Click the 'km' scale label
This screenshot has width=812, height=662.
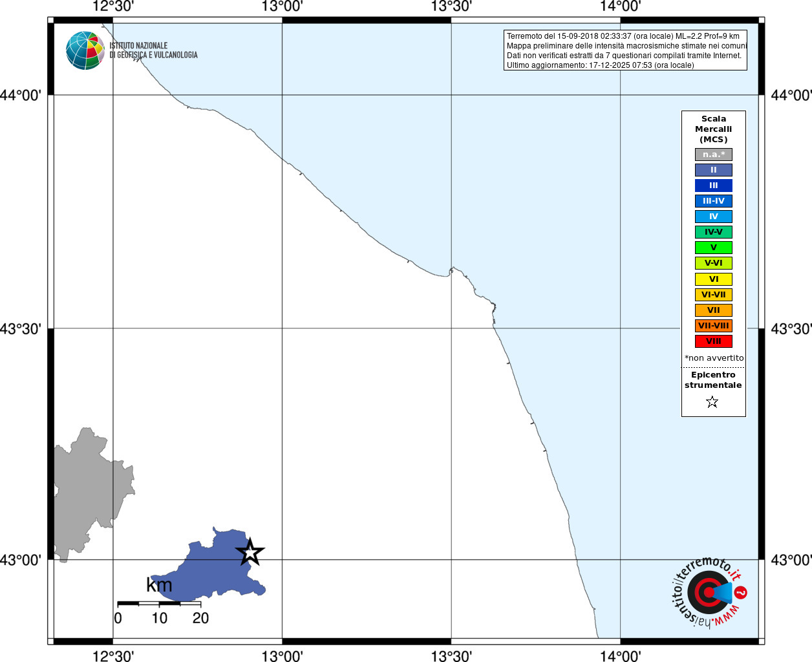[159, 585]
